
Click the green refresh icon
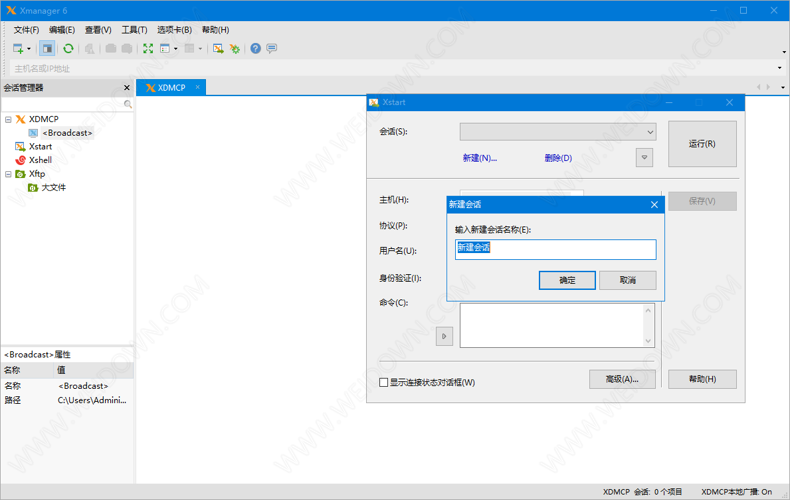coord(68,48)
